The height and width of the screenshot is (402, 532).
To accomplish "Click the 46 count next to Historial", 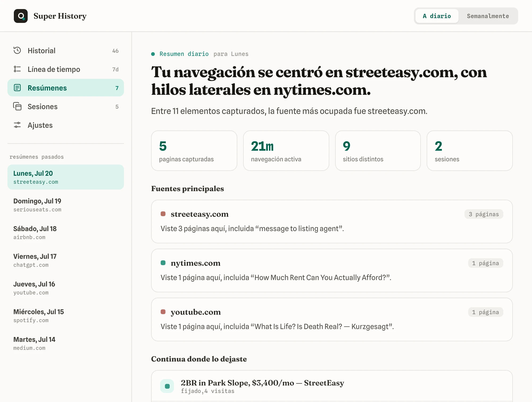I will [x=115, y=51].
